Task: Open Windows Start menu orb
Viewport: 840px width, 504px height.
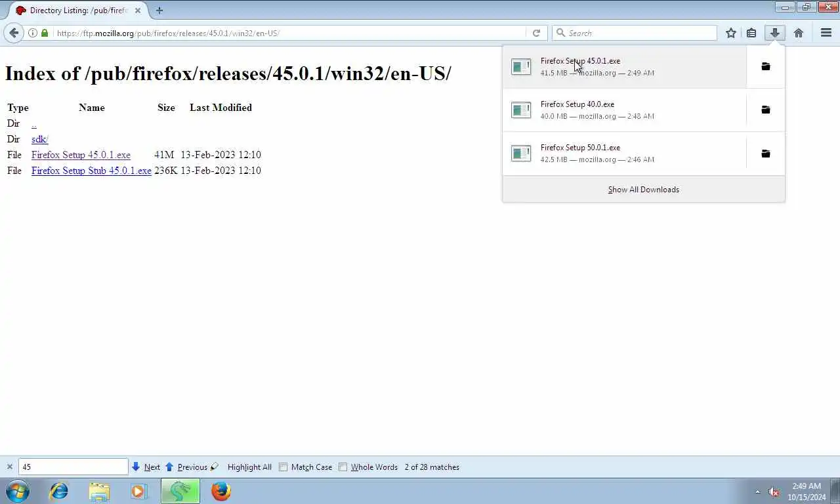Action: point(17,491)
